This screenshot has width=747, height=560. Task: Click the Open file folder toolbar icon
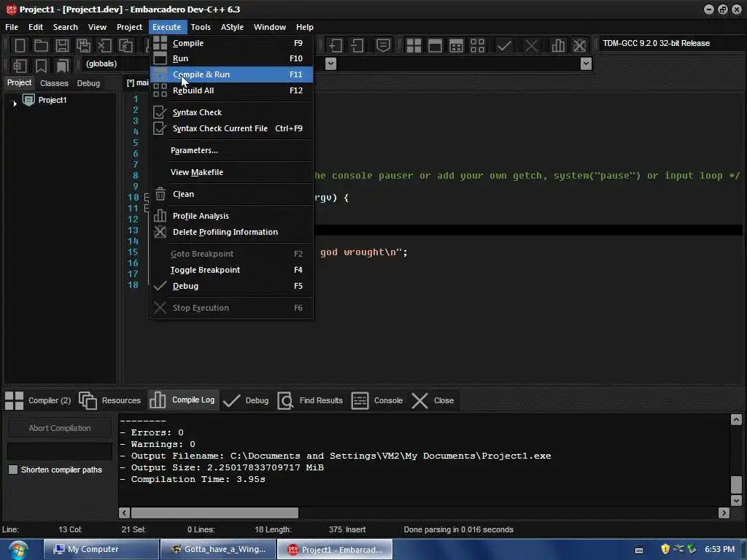coord(41,46)
